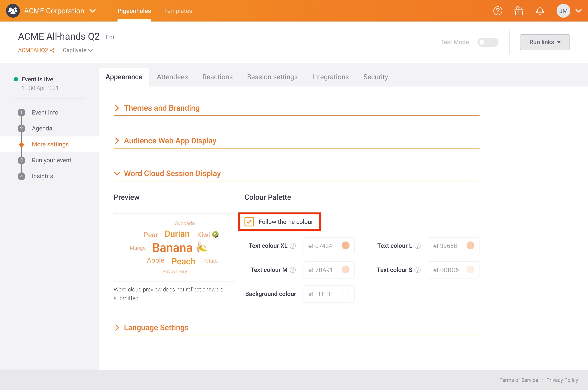This screenshot has width=588, height=390.
Task: Go to the Pigeonholes nav tab
Action: pos(134,11)
